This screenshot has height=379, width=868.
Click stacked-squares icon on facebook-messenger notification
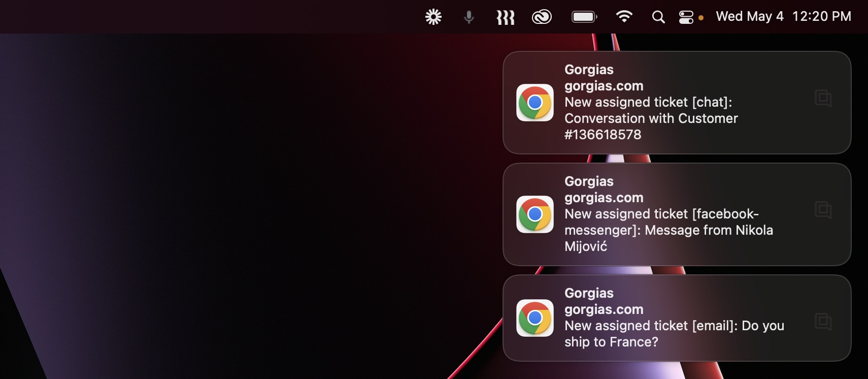(823, 210)
